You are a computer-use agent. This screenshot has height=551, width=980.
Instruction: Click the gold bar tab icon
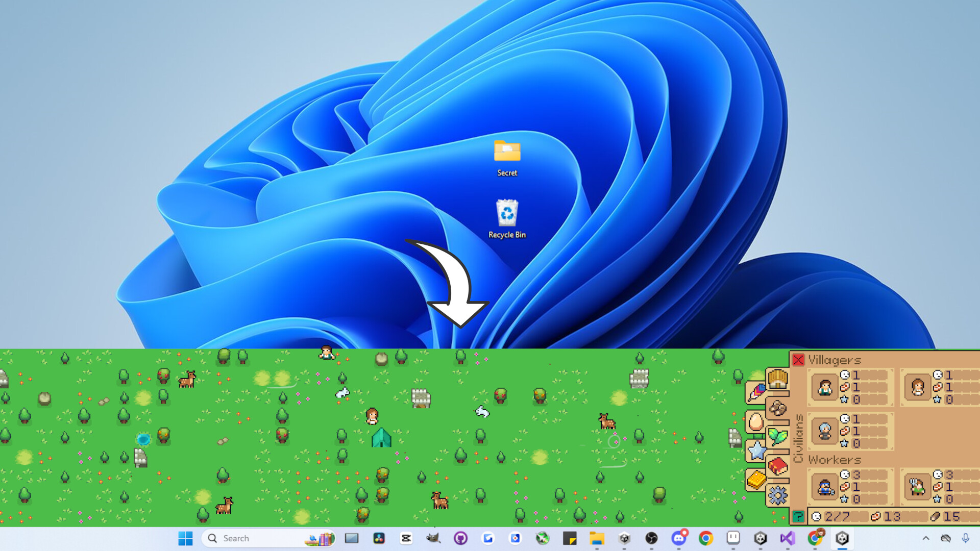click(756, 480)
